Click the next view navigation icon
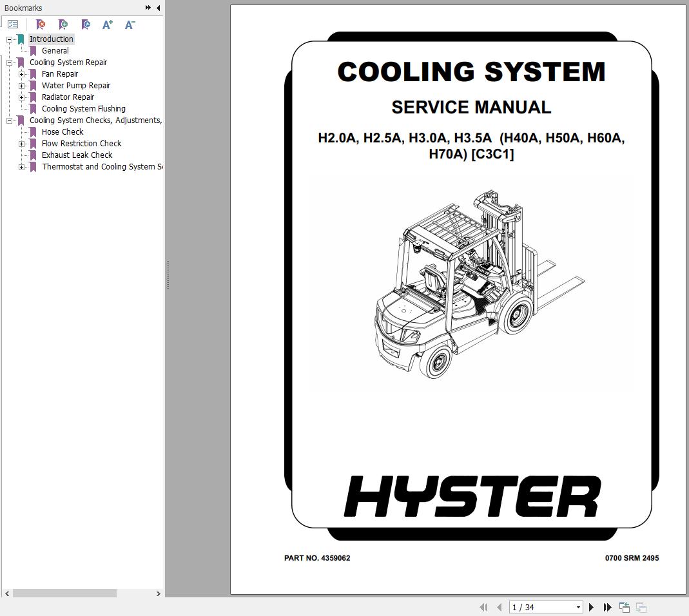This screenshot has height=616, width=689. tap(641, 607)
